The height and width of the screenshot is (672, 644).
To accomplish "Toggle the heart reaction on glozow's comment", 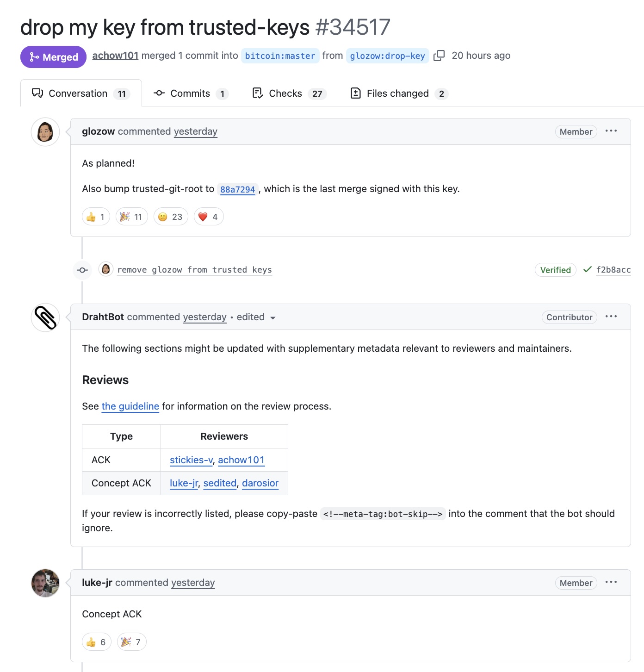I will coord(208,216).
